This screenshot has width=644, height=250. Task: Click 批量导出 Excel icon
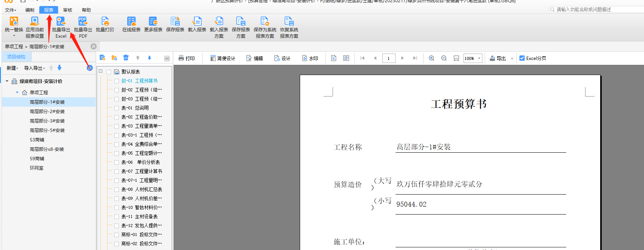pos(61,21)
